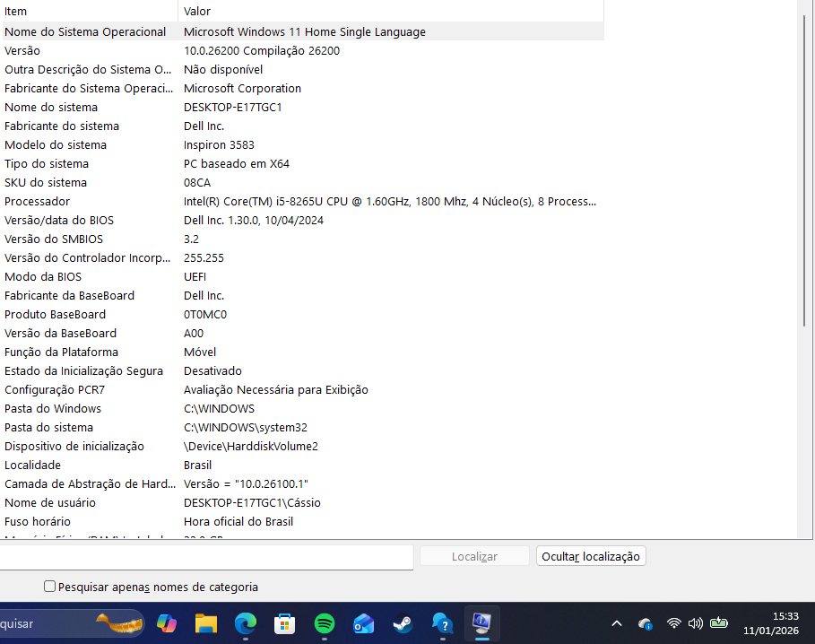Select the 'Processador' row
This screenshot has width=815, height=644.
pos(303,201)
